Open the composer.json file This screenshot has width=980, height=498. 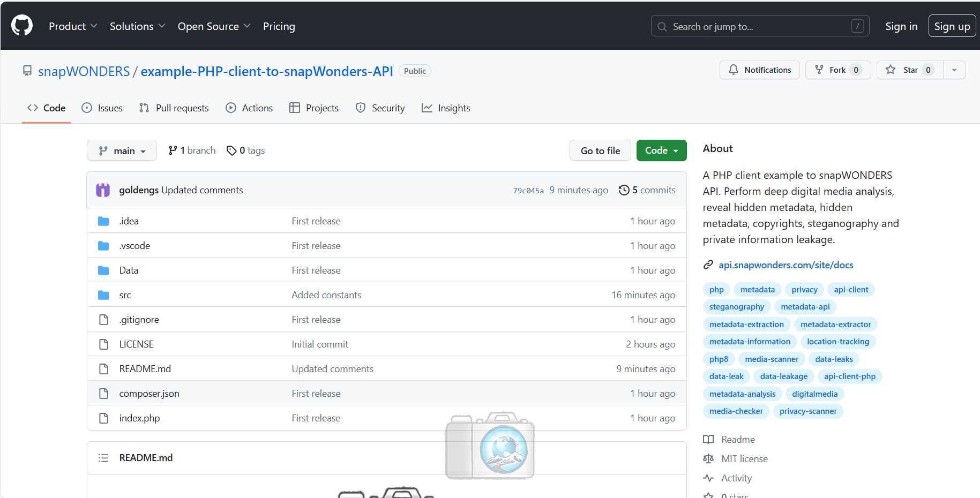click(149, 394)
